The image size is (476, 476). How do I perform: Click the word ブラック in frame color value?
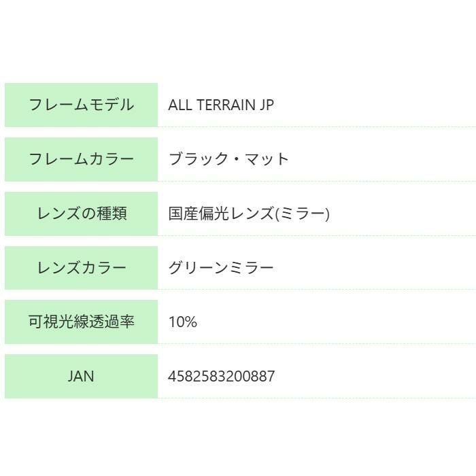(x=195, y=159)
